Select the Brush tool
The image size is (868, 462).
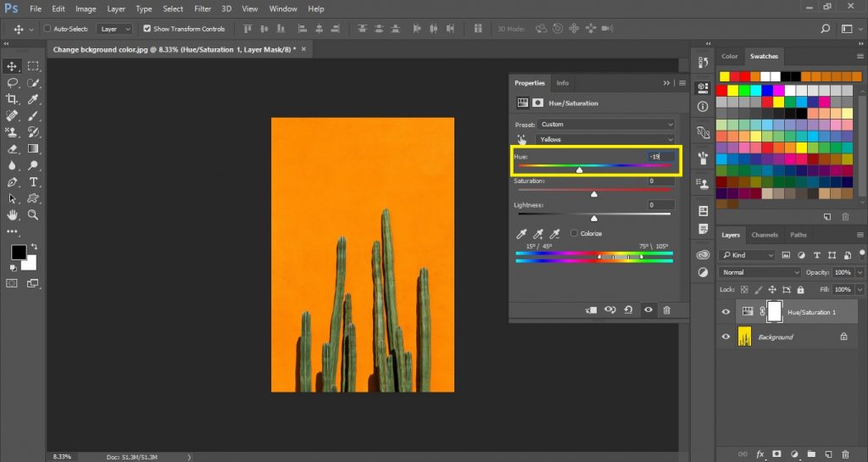(33, 115)
